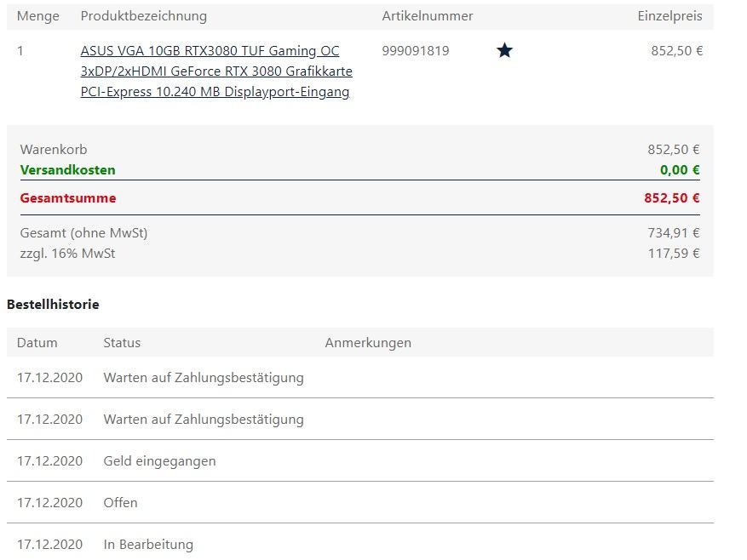Screen dimensions: 747x560
Task: Select the Geld eingegangen status row
Action: click(159, 461)
